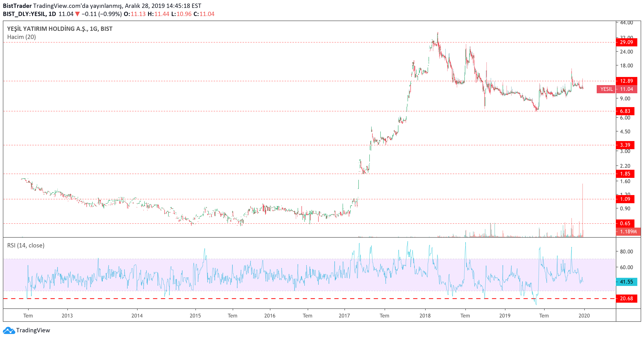Click the BistTrader author name
644x339 pixels.
(17, 6)
